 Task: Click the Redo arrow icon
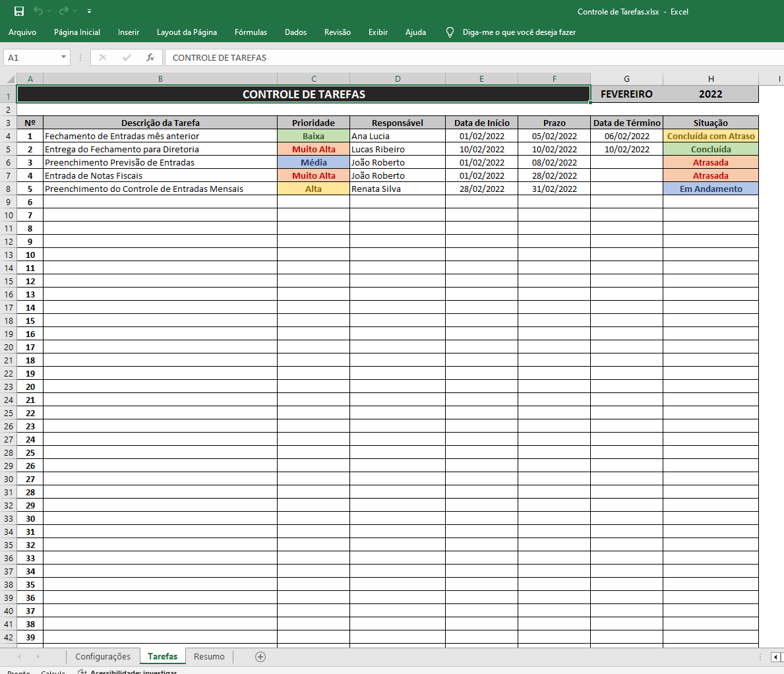pyautogui.click(x=63, y=11)
